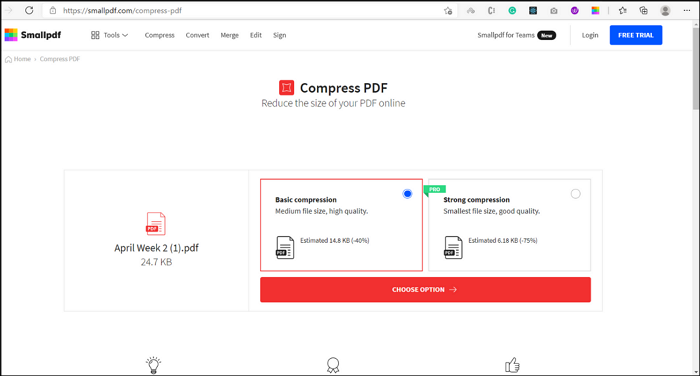
Task: Click the CHOOSE OPTION button
Action: (425, 289)
